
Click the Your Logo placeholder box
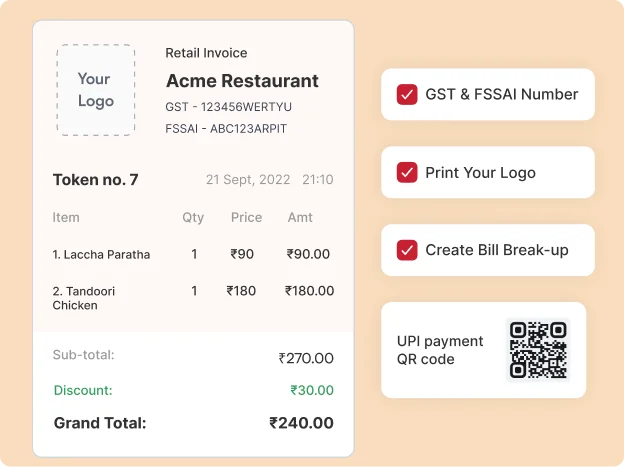coord(95,90)
